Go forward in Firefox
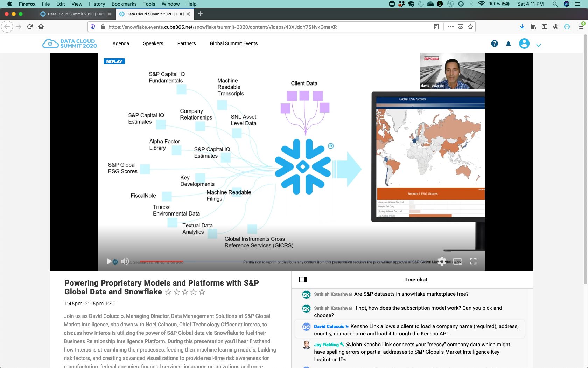 (x=19, y=27)
